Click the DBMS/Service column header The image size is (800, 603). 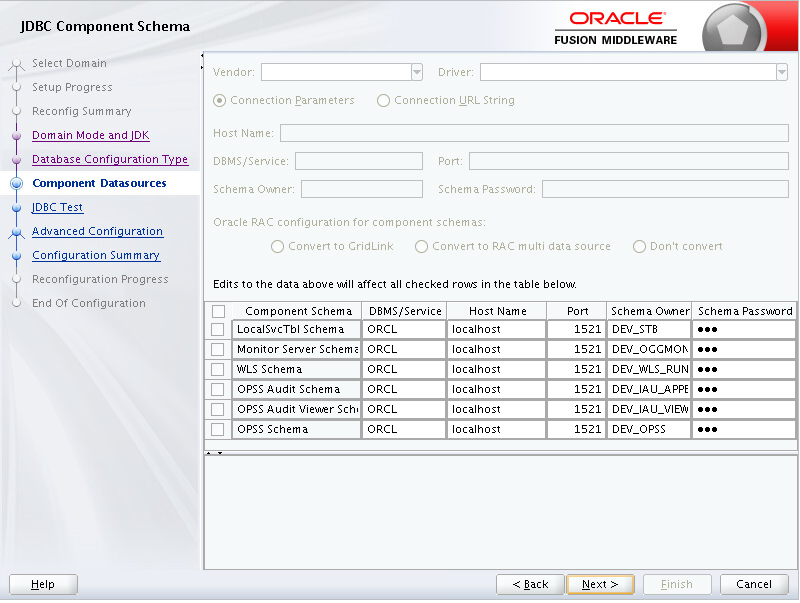coord(405,311)
